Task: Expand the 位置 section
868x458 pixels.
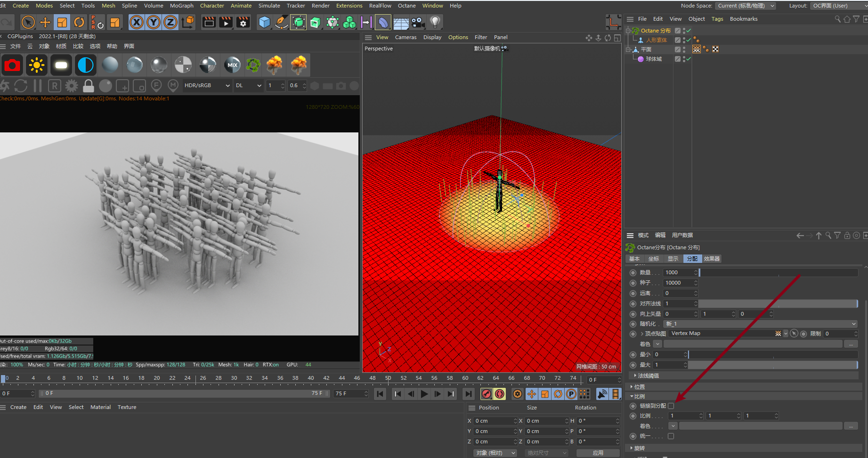Action: [x=639, y=386]
